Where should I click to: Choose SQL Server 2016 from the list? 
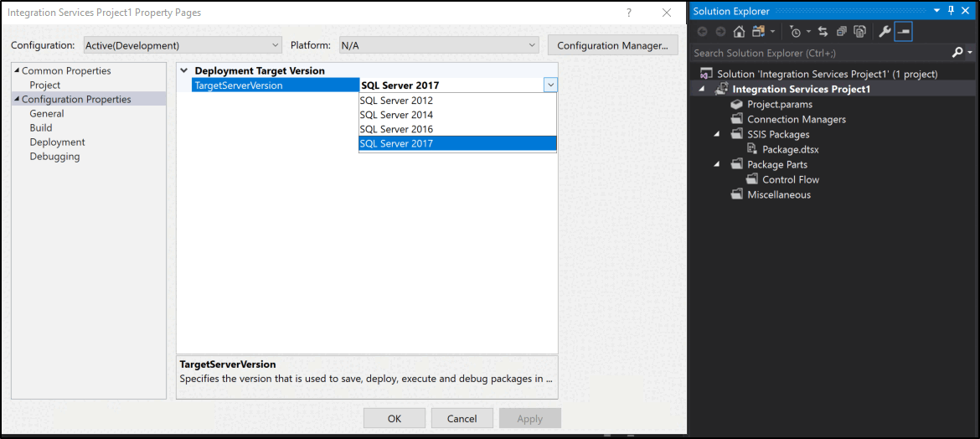(x=457, y=130)
